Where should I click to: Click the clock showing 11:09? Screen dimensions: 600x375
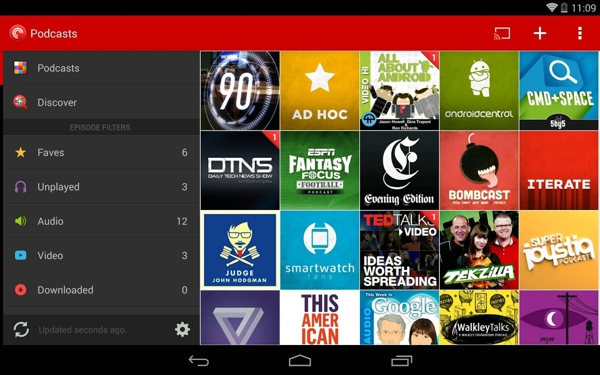pos(584,8)
